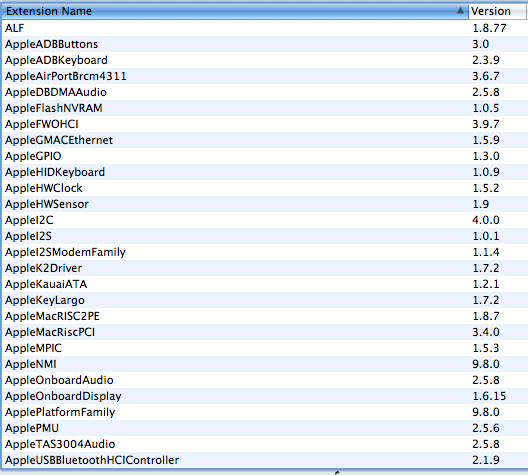Select the ApplePMU row
This screenshot has width=528, height=475.
265,428
